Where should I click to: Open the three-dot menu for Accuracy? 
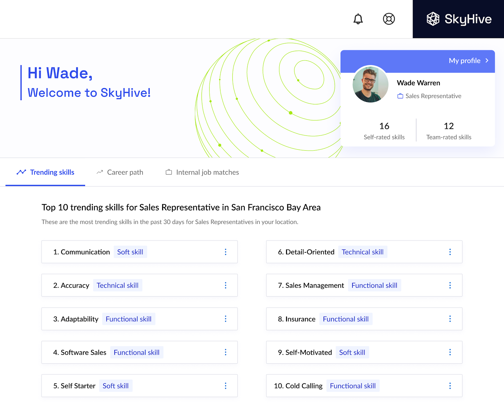(x=226, y=285)
